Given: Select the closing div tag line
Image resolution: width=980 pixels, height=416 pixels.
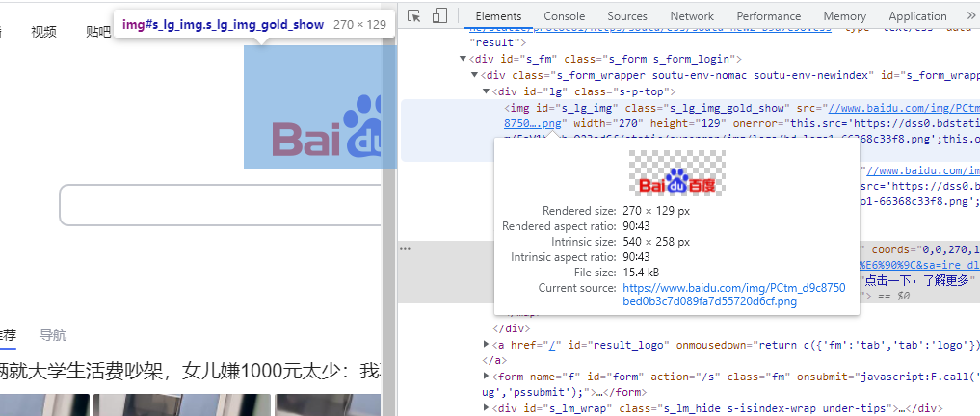Looking at the screenshot, I should pyautogui.click(x=512, y=328).
